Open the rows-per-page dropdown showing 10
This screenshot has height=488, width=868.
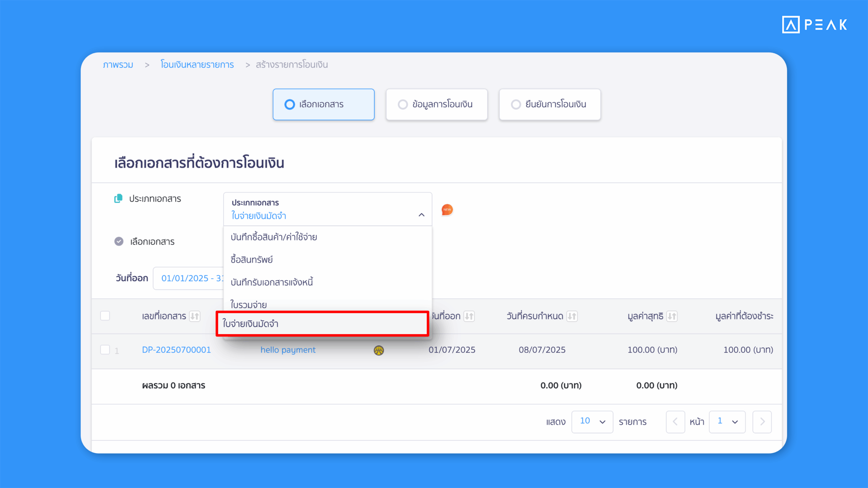pos(592,422)
